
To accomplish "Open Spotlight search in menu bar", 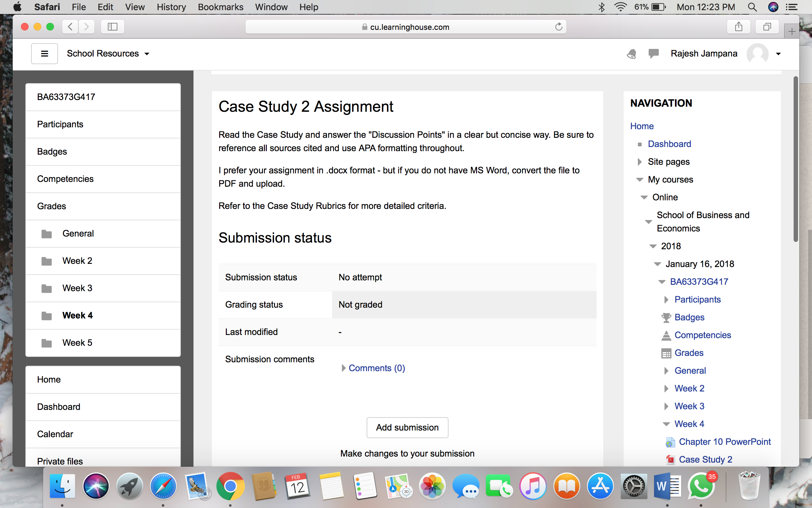I will (752, 7).
